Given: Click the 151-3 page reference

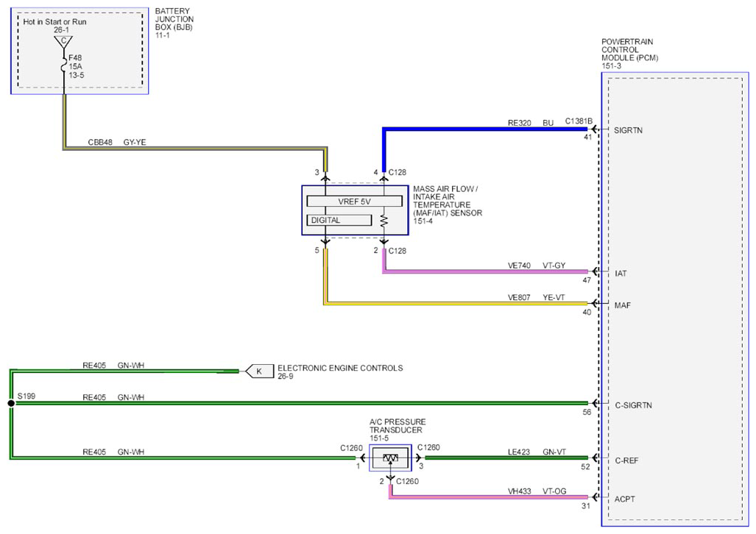Looking at the screenshot, I should click(612, 65).
